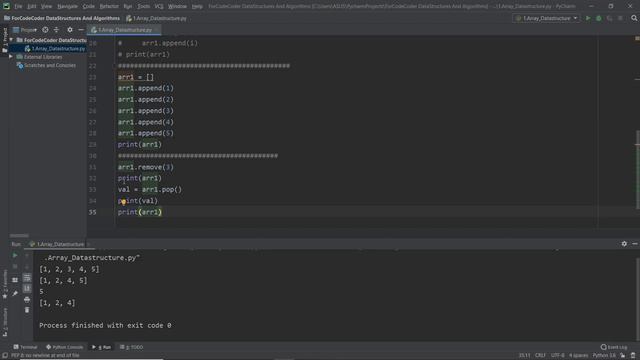The image size is (640, 360).
Task: Expand External Libraries node
Action: pyautogui.click(x=11, y=57)
